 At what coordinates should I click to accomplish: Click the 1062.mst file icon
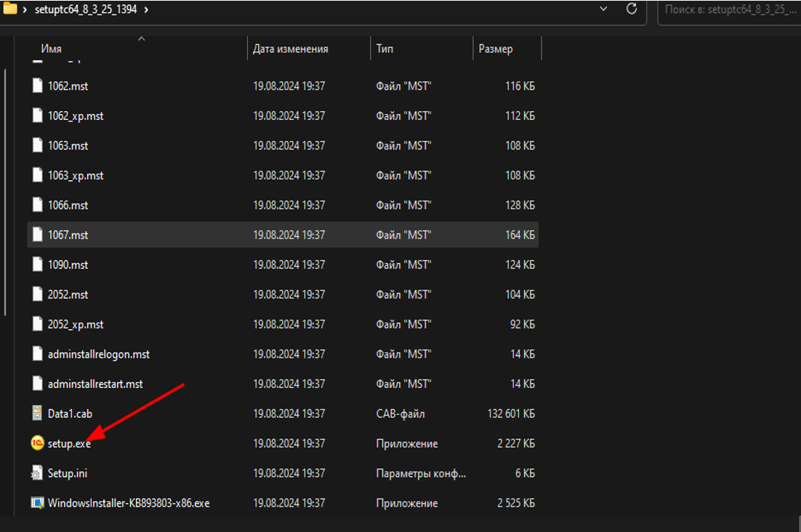(38, 86)
